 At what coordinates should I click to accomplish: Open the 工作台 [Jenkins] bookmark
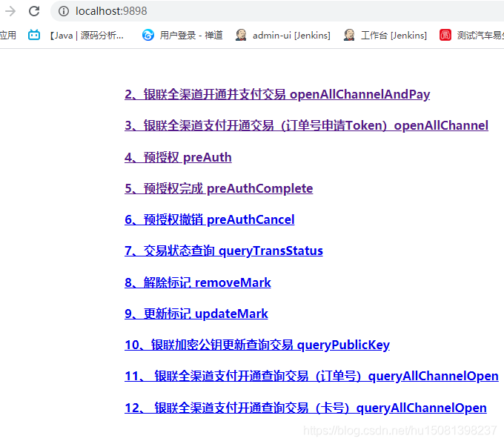pyautogui.click(x=394, y=35)
